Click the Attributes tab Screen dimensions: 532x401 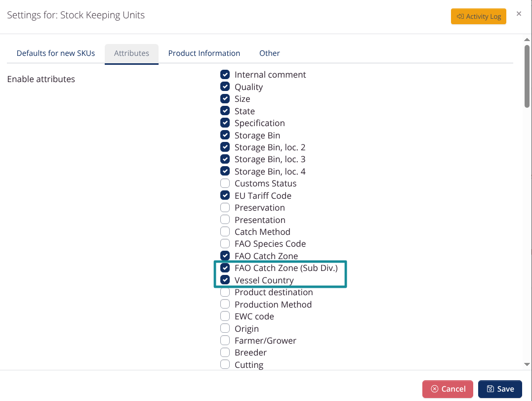(x=131, y=53)
